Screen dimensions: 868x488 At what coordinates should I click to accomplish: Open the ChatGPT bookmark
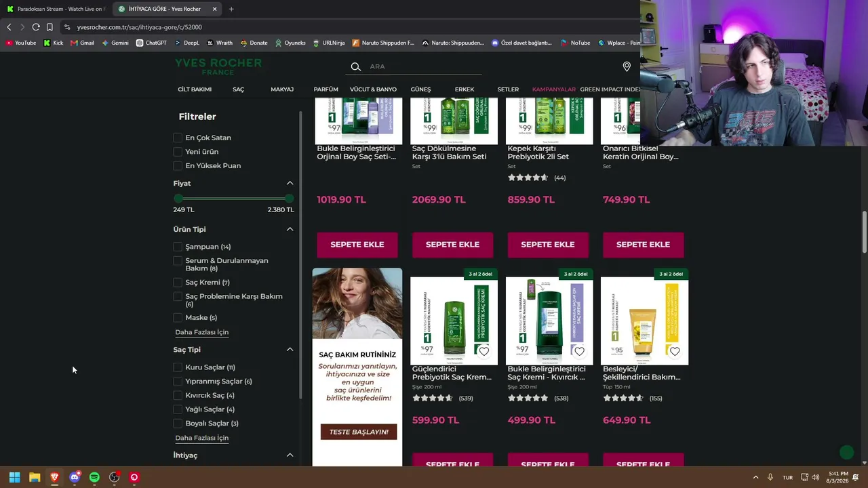(151, 43)
